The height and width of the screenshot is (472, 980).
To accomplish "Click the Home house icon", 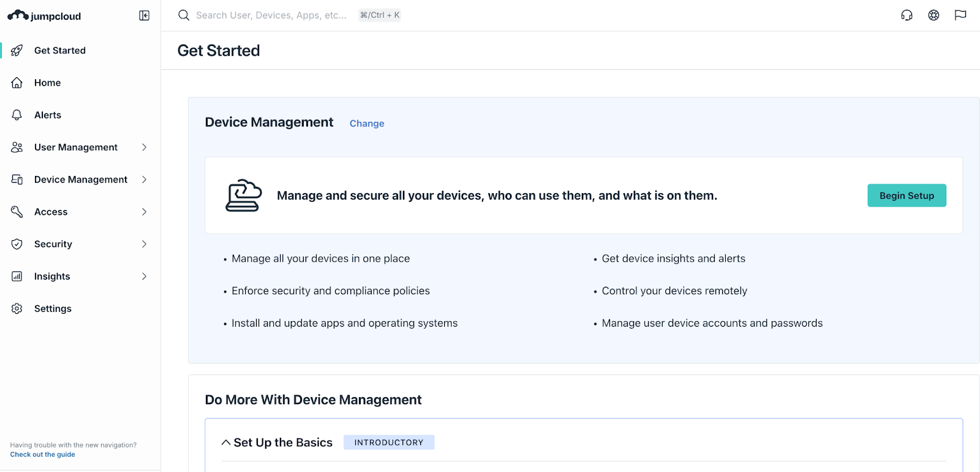I will coord(17,83).
